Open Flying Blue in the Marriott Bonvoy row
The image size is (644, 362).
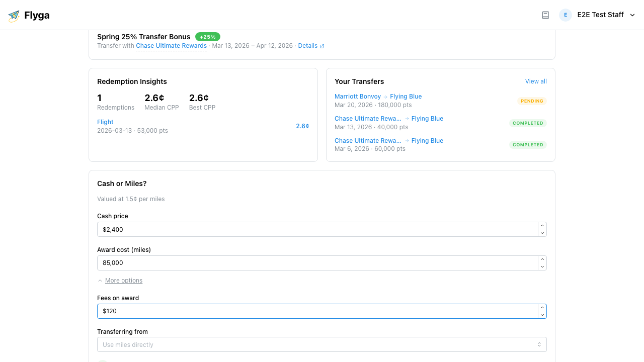pyautogui.click(x=406, y=97)
